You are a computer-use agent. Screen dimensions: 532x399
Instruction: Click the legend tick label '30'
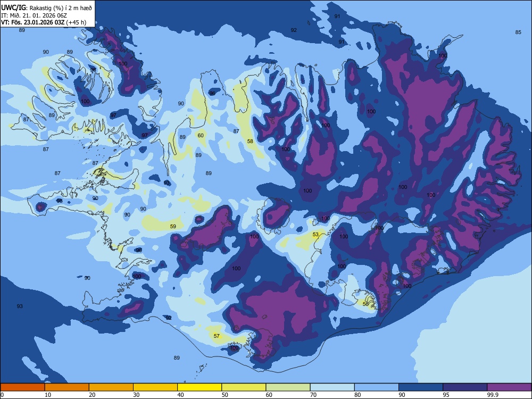pyautogui.click(x=136, y=395)
